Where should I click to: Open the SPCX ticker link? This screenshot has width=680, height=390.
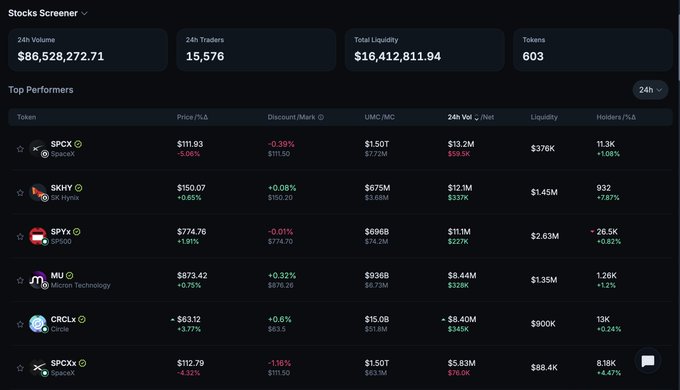click(61, 144)
